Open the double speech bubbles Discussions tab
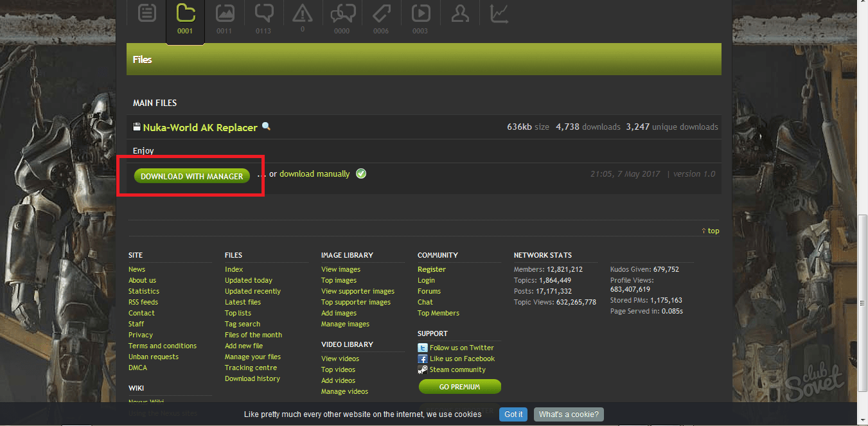 (x=342, y=13)
